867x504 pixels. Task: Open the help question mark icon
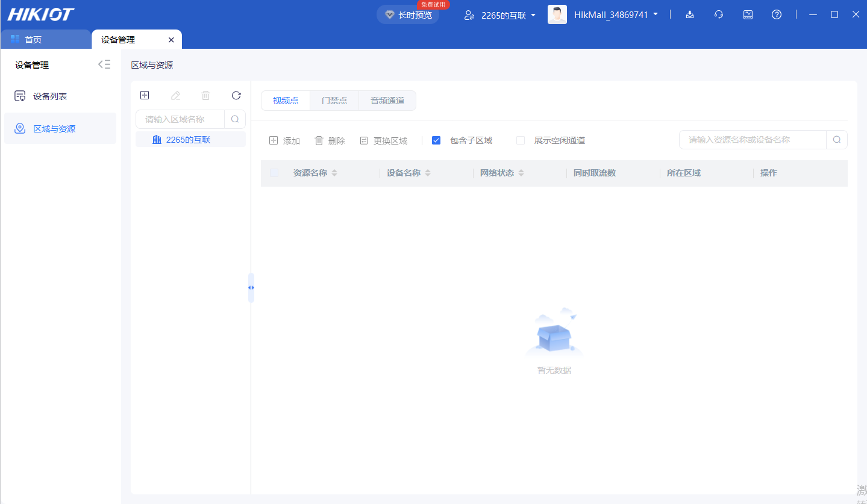[777, 14]
